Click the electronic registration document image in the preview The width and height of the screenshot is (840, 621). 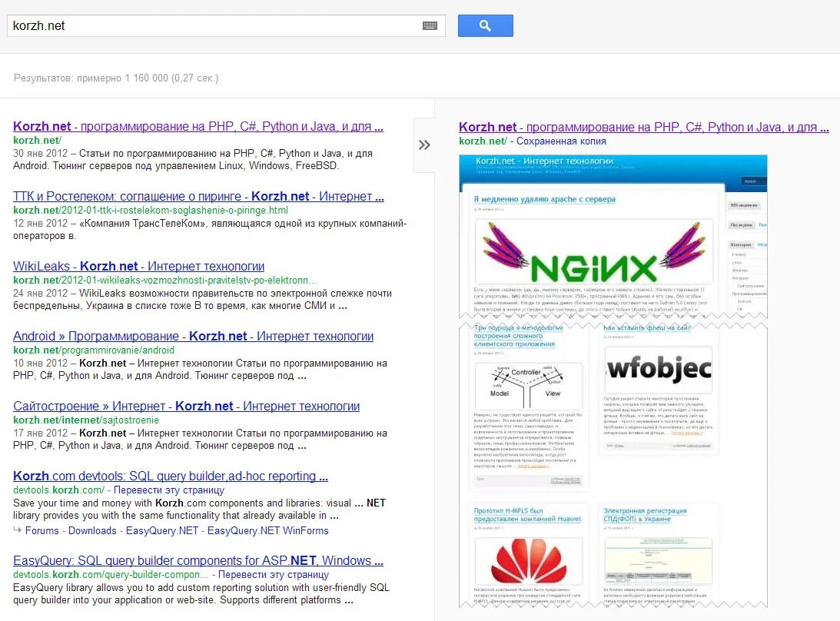tap(659, 561)
